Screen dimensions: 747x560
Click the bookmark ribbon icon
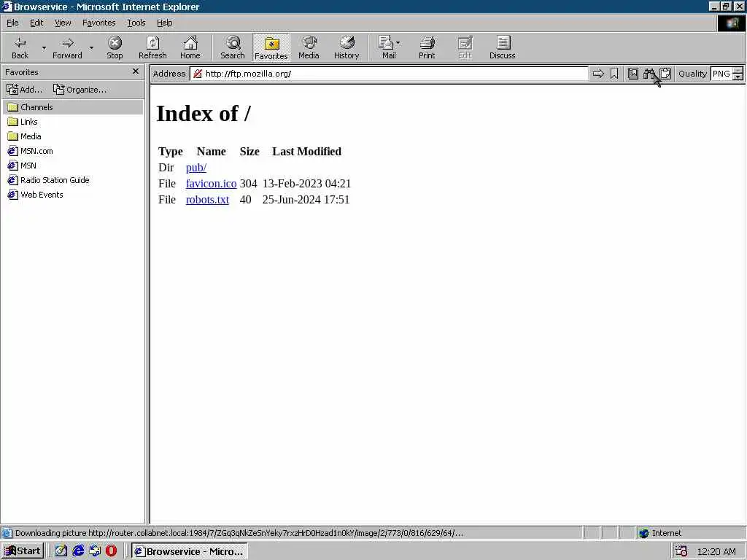pos(614,74)
